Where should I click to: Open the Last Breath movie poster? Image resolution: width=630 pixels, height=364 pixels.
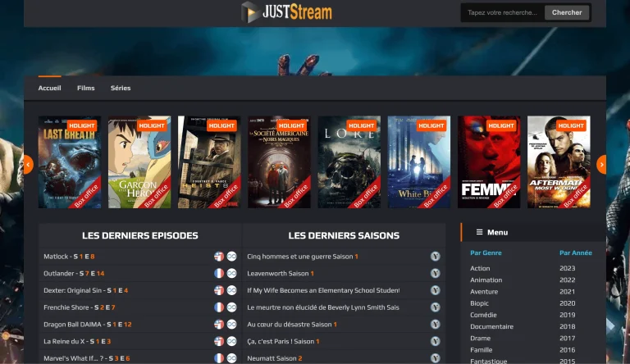(x=70, y=162)
